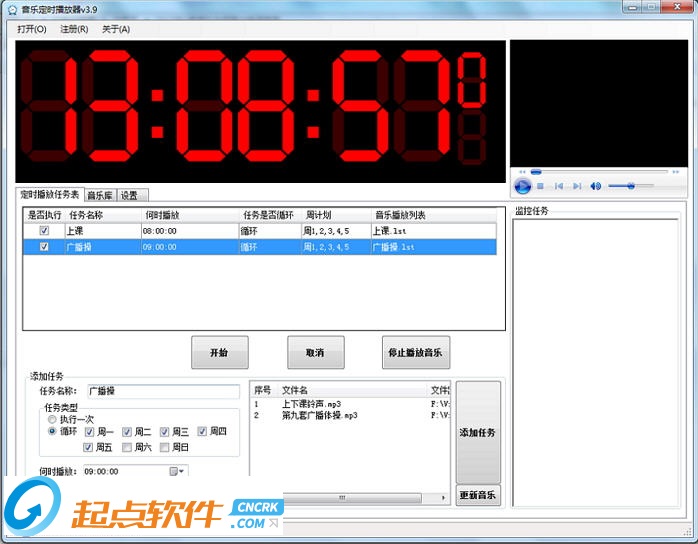
Task: Click the fast-forward arrows beside the seek bar
Action: click(x=676, y=172)
